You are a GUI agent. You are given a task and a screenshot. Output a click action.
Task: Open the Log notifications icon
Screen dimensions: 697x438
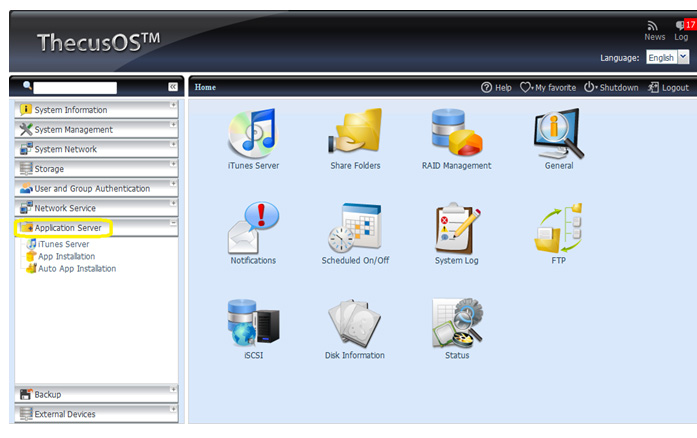[680, 25]
